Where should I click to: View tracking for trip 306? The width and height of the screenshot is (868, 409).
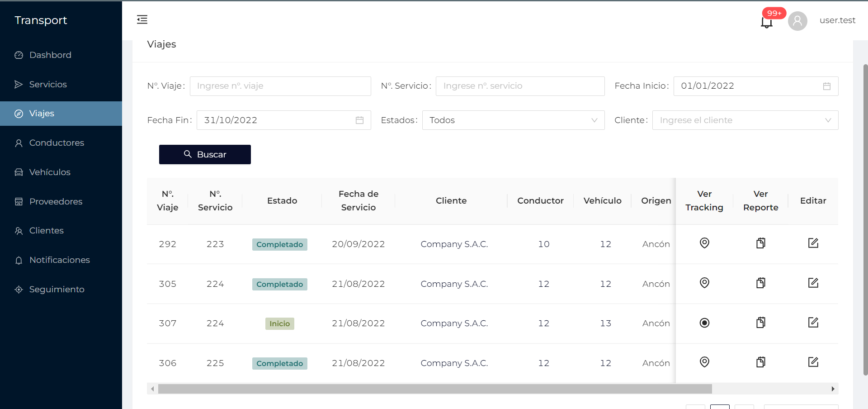(704, 362)
